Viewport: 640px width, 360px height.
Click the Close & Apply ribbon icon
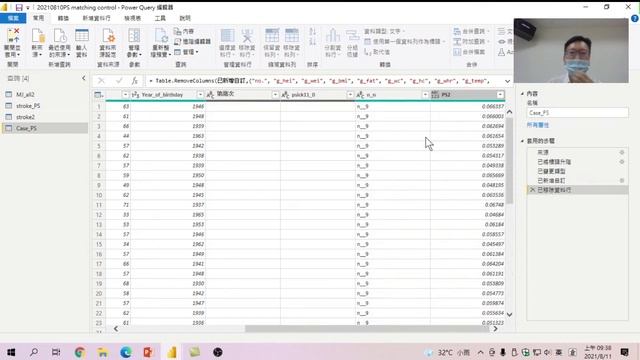[12, 42]
